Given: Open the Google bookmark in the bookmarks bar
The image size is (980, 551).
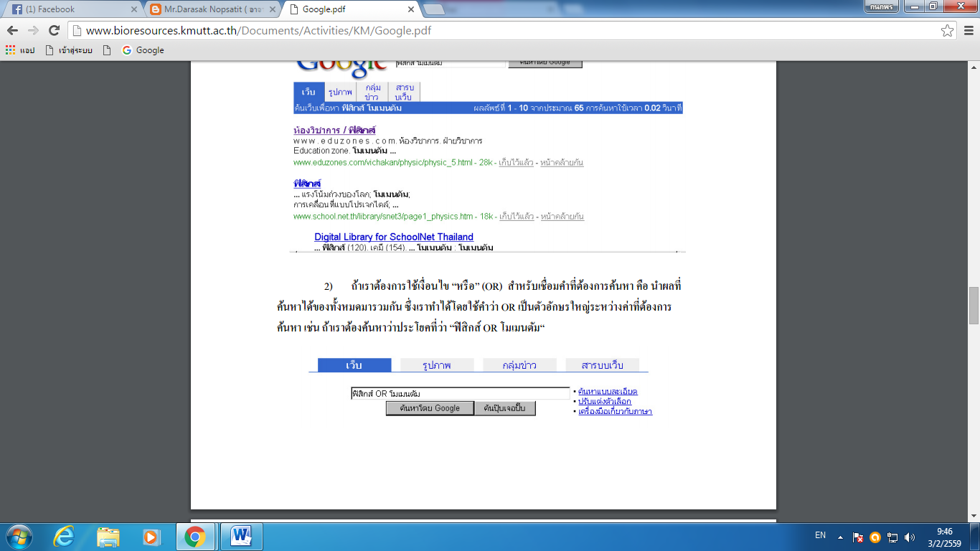Looking at the screenshot, I should [143, 50].
